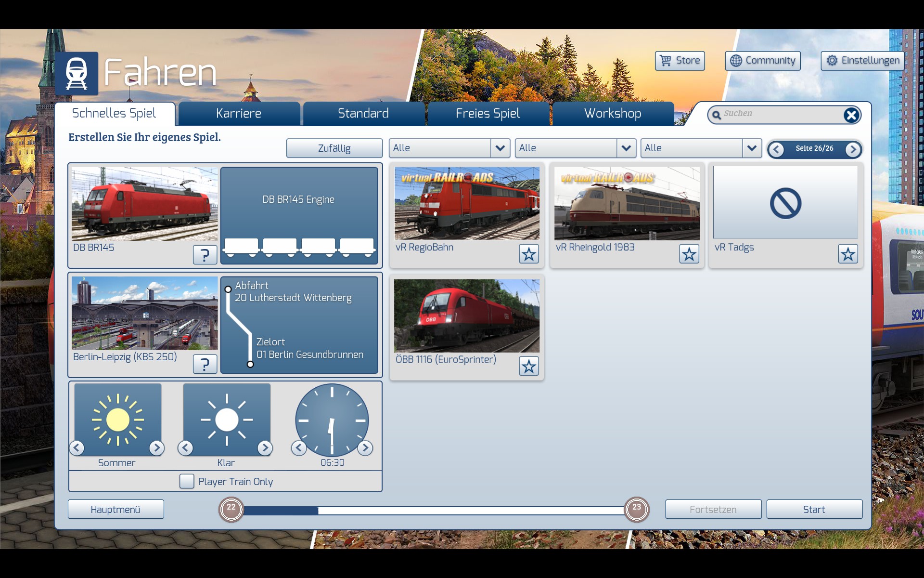
Task: Switch to the Karriere tab
Action: (x=239, y=114)
